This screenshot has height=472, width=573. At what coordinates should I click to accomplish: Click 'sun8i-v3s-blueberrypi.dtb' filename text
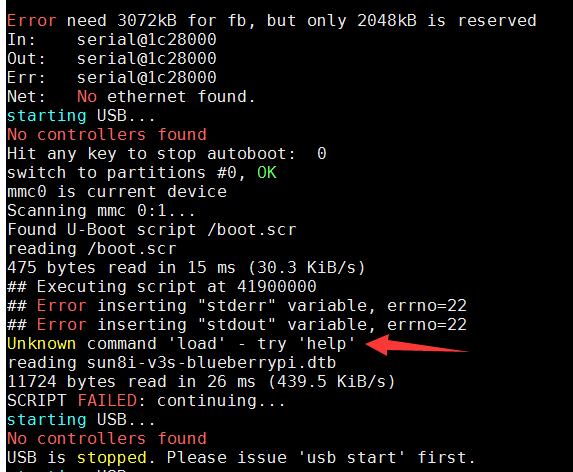point(211,363)
